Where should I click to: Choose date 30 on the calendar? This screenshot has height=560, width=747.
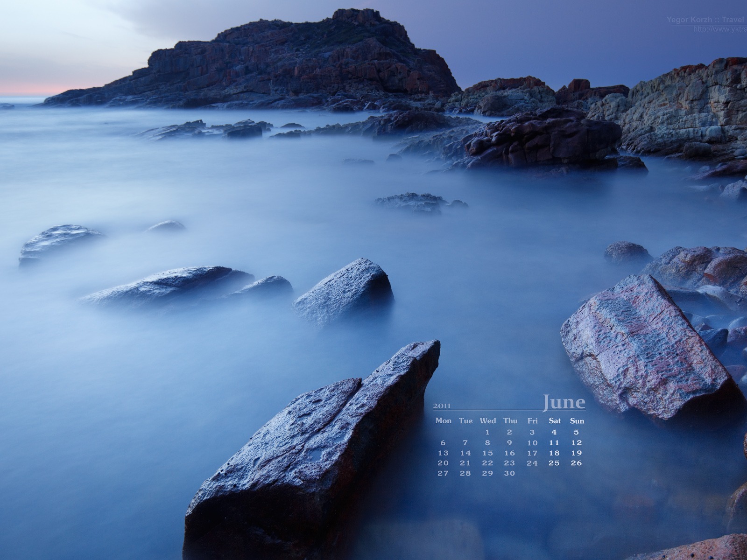click(510, 473)
